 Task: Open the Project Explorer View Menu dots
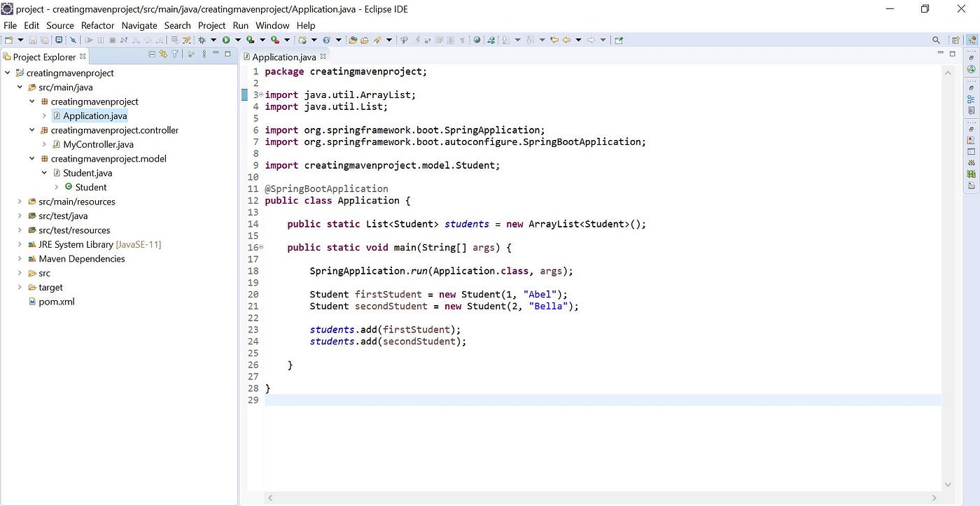pos(204,54)
